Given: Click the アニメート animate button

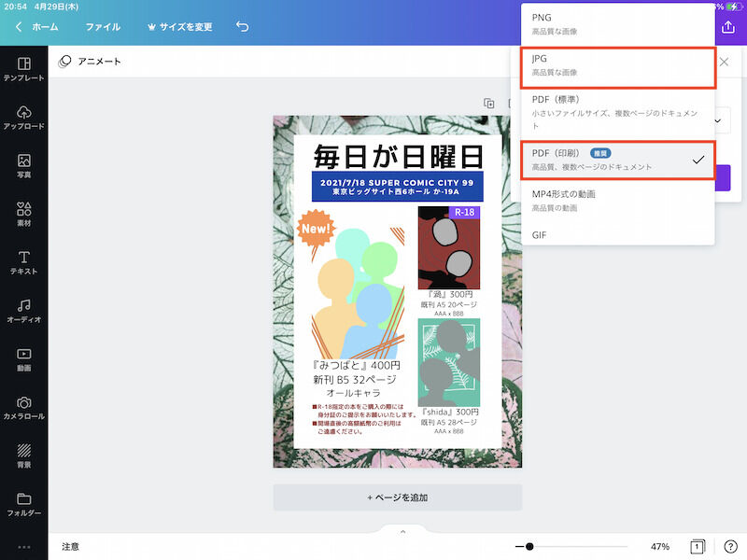Looking at the screenshot, I should (90, 62).
